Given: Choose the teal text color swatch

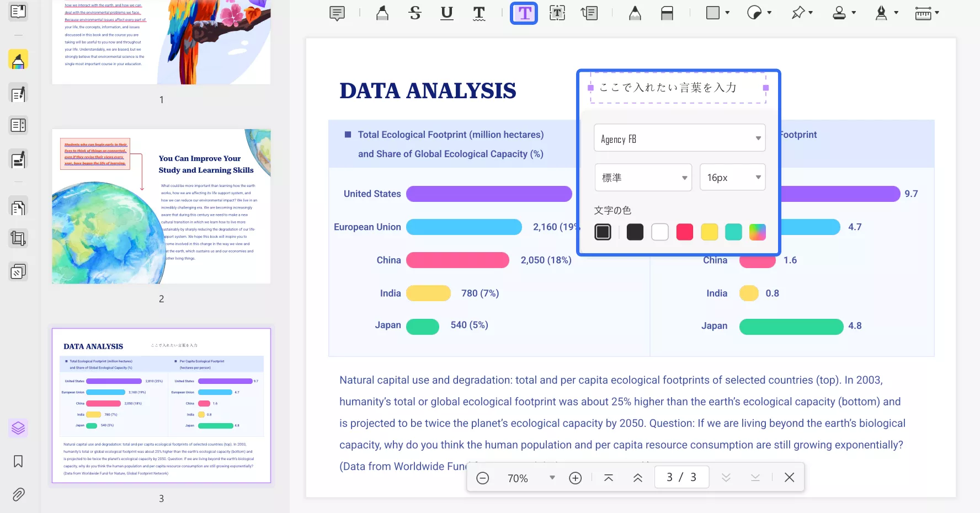Looking at the screenshot, I should 733,232.
